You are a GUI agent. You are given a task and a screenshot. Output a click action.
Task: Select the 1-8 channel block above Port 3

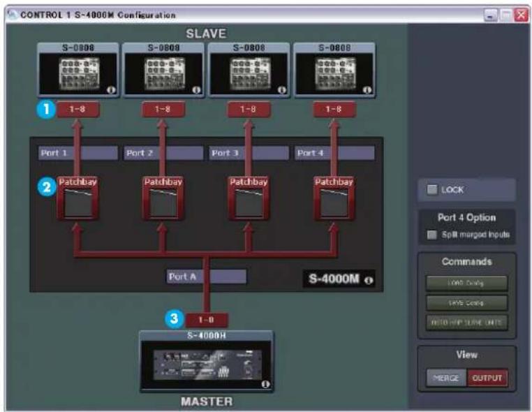coord(249,109)
